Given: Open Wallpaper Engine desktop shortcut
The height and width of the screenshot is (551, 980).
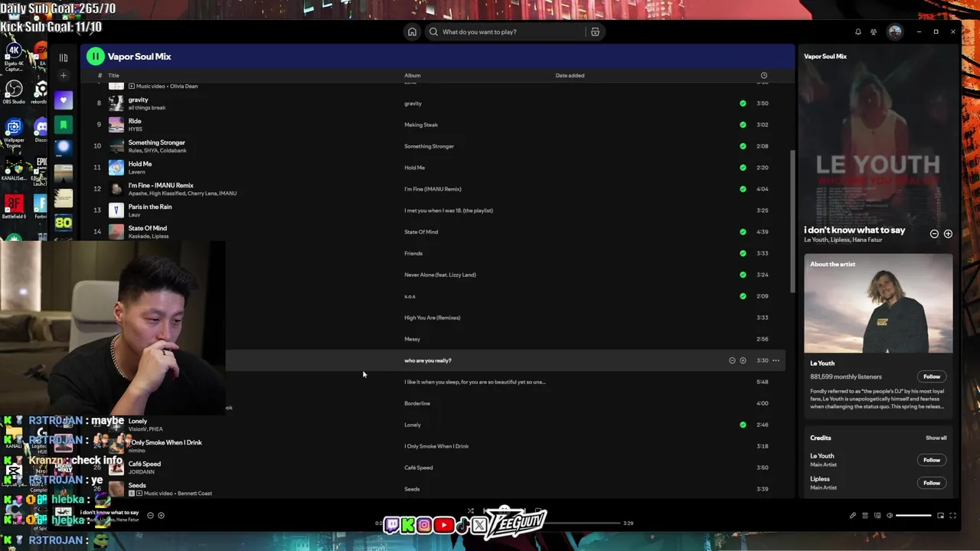Looking at the screenshot, I should [x=14, y=132].
